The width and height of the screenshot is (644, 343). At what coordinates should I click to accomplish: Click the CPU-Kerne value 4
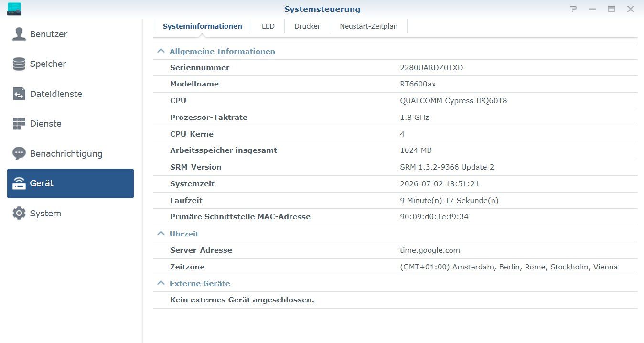402,134
